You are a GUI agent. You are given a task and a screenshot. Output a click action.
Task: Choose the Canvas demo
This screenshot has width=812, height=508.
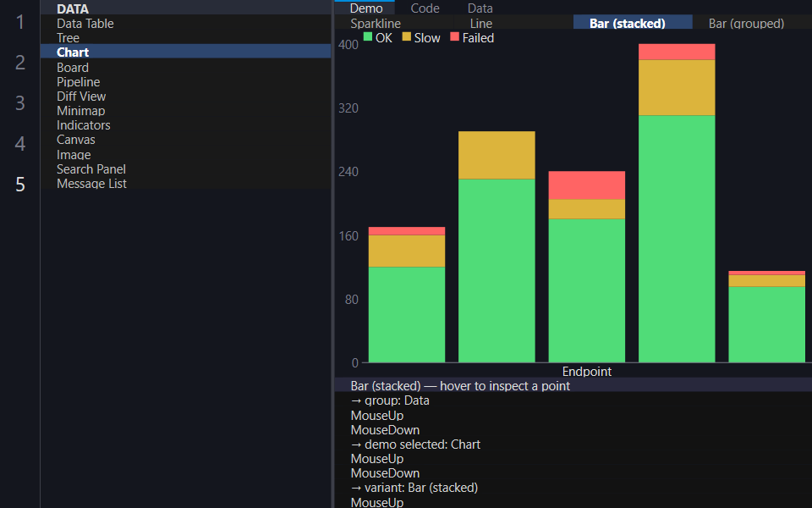pos(185,140)
